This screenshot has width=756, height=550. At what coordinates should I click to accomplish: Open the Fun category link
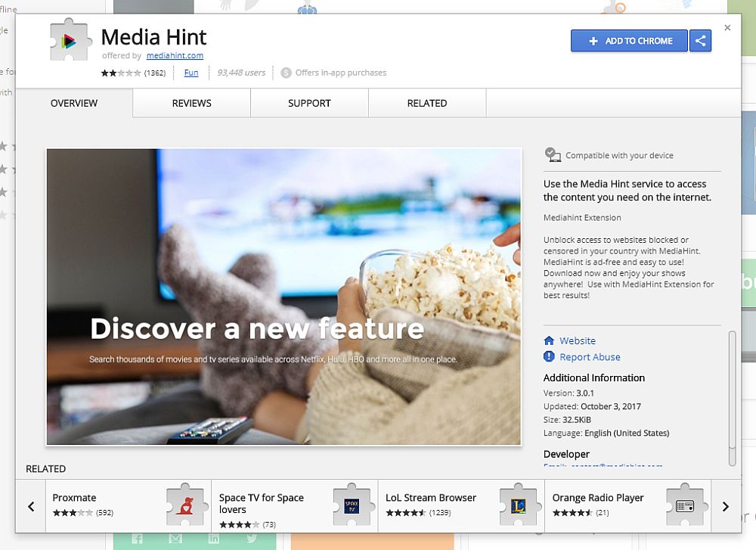[191, 73]
